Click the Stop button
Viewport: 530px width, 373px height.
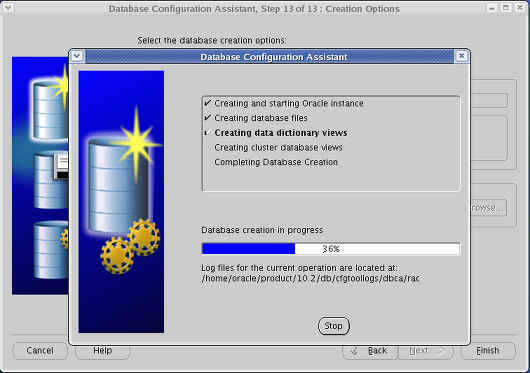point(333,326)
